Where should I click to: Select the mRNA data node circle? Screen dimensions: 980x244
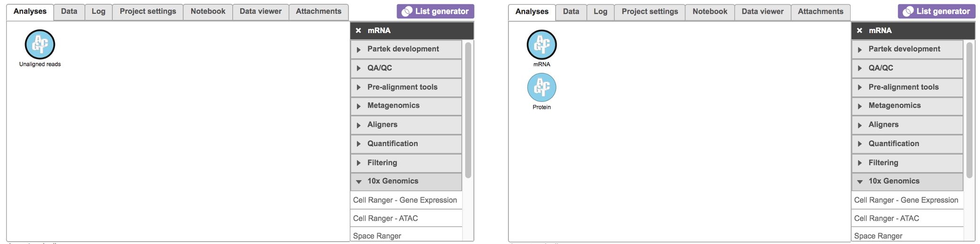click(x=541, y=44)
